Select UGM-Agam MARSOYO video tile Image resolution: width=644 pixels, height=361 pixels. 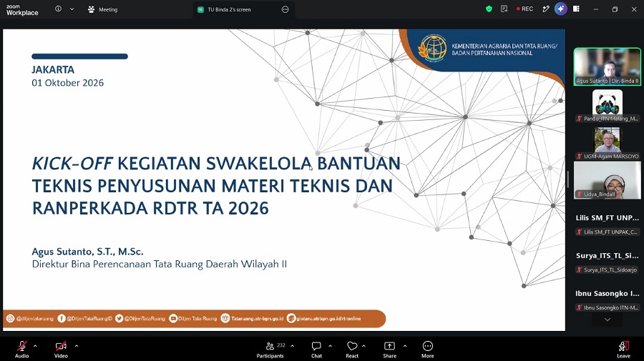pyautogui.click(x=607, y=144)
